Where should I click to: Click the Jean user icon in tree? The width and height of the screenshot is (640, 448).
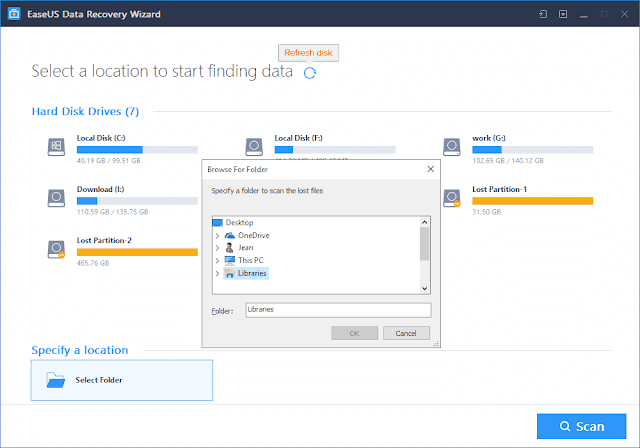click(230, 248)
